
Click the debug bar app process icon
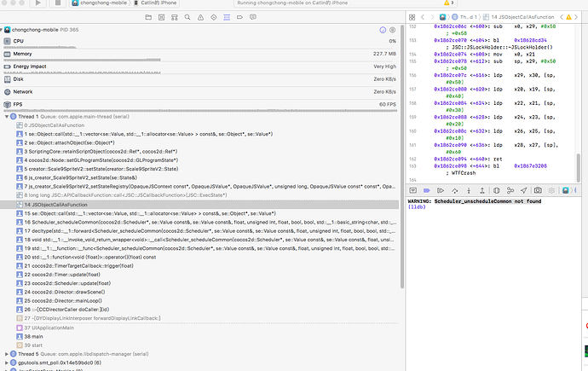point(566,190)
